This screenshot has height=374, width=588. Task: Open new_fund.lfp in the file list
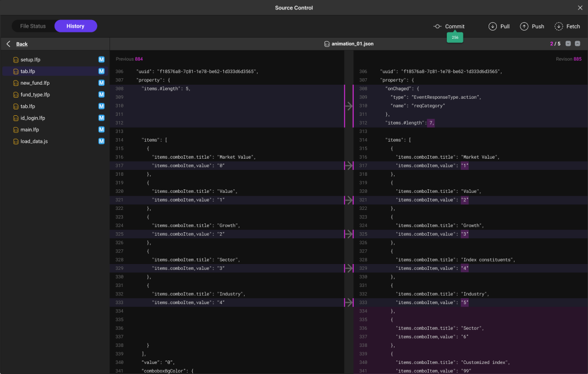point(35,83)
